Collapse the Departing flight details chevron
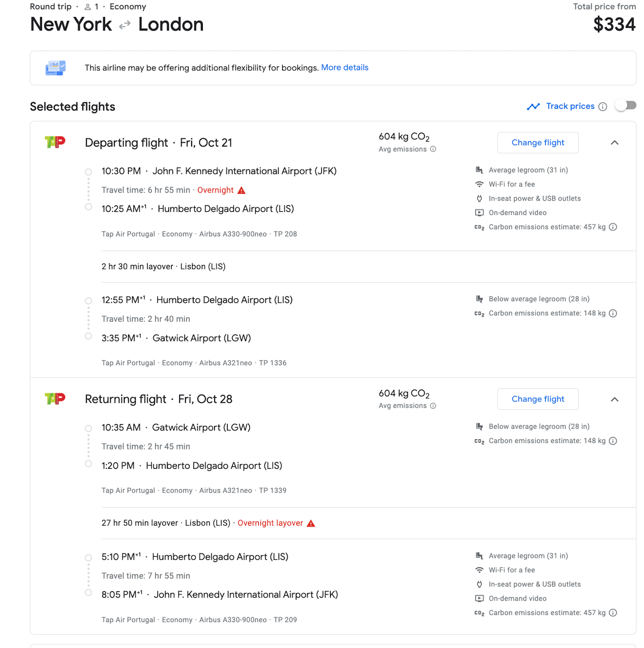The image size is (644, 648). 615,143
